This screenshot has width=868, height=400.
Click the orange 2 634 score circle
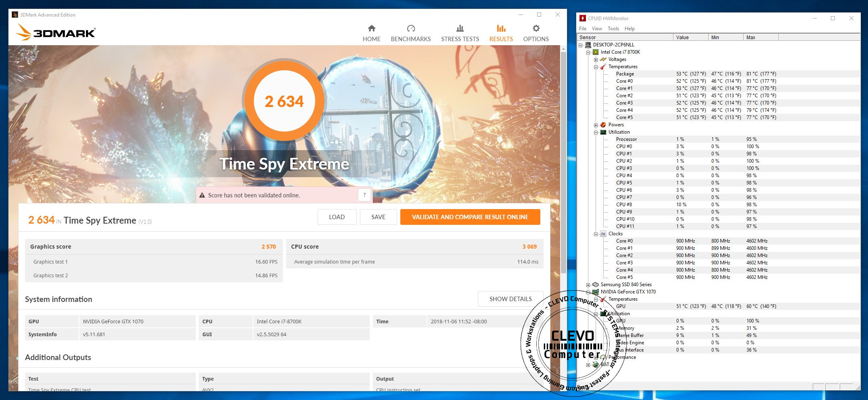284,101
